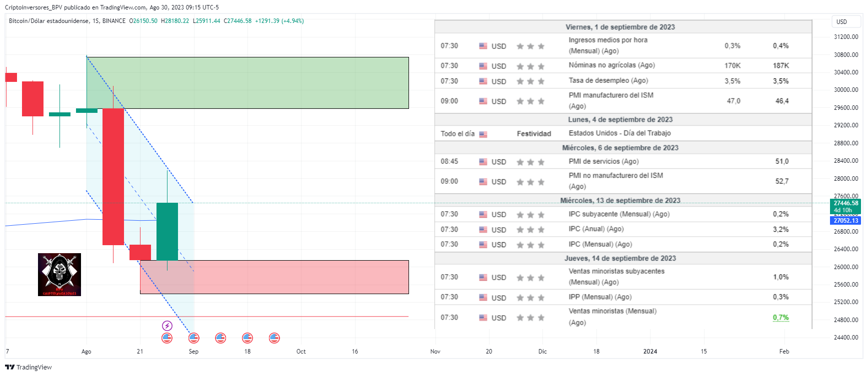Open the US flag event icon above the Sep label

click(194, 338)
